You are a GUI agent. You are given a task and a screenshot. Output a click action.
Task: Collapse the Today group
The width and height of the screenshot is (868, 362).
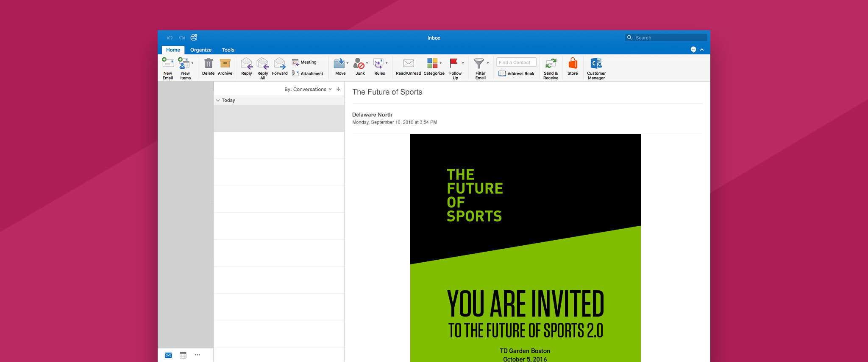pyautogui.click(x=218, y=101)
